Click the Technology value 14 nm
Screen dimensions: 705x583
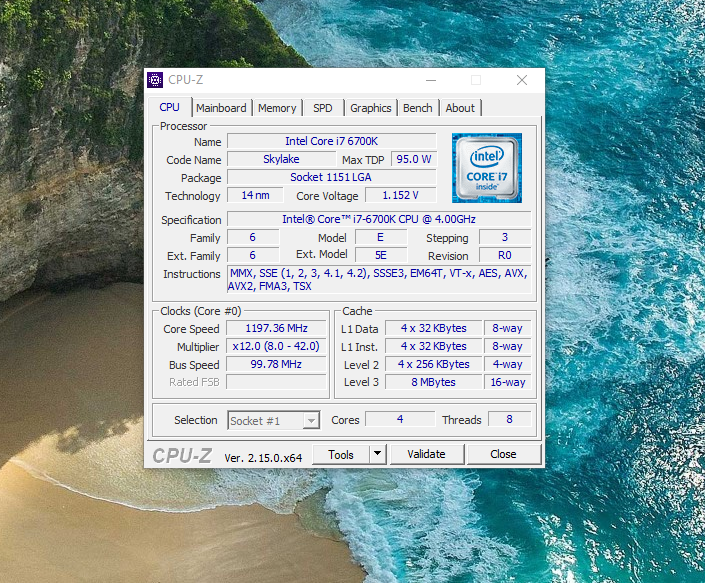(x=255, y=195)
